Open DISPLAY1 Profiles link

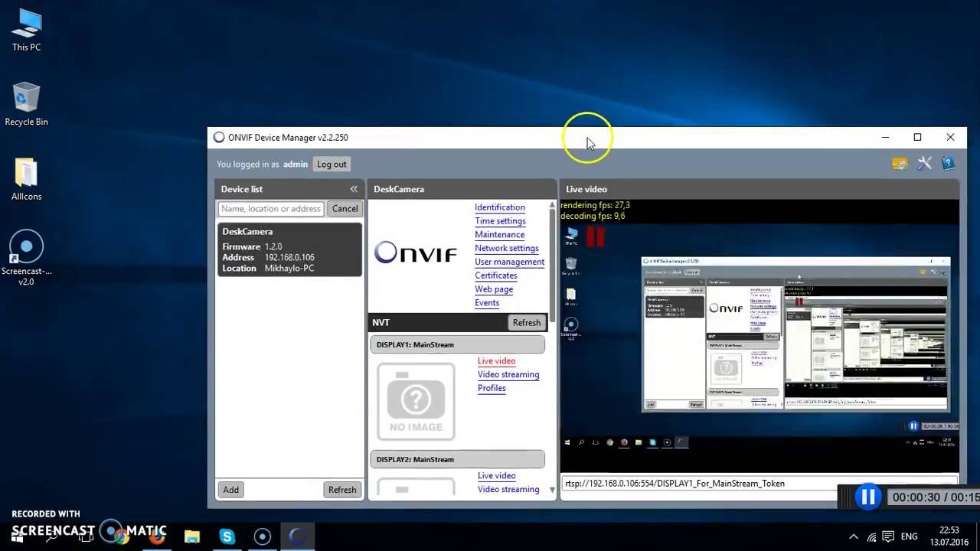point(492,388)
